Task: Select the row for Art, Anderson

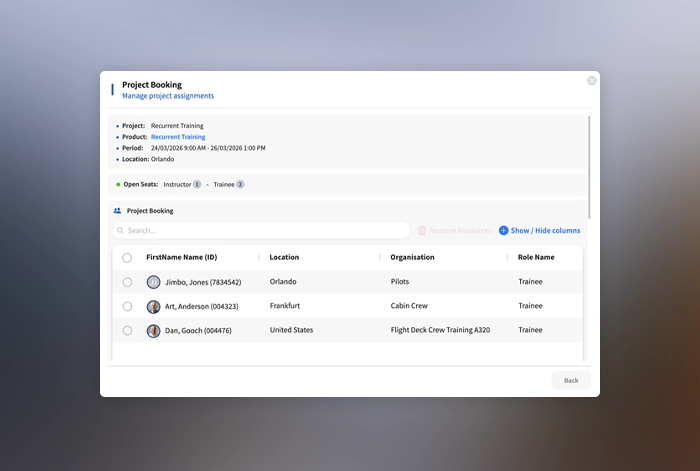Action: tap(127, 306)
